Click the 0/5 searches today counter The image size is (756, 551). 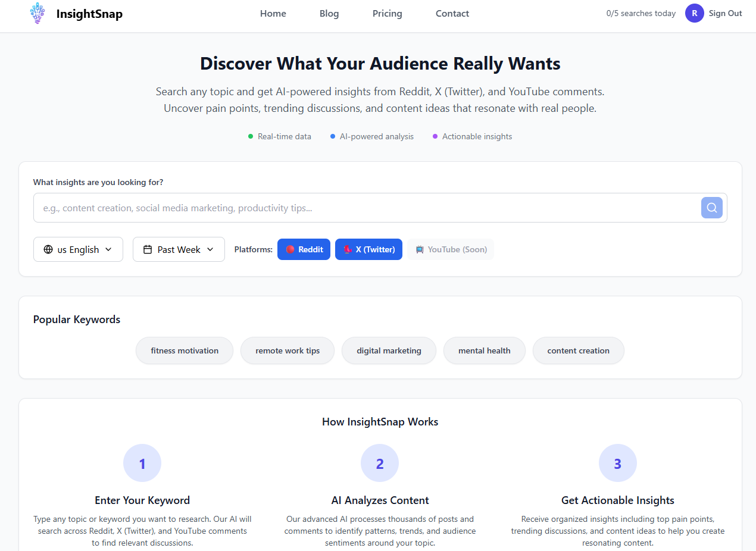(641, 13)
